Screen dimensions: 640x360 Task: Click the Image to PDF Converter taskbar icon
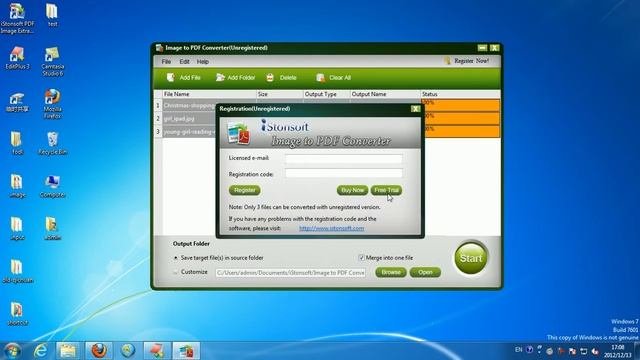click(x=186, y=351)
